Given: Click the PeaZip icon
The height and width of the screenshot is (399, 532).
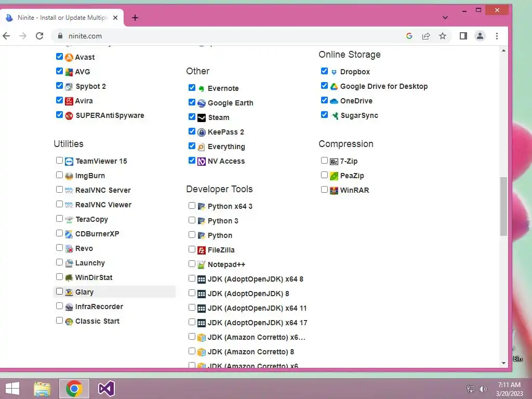Looking at the screenshot, I should (334, 176).
